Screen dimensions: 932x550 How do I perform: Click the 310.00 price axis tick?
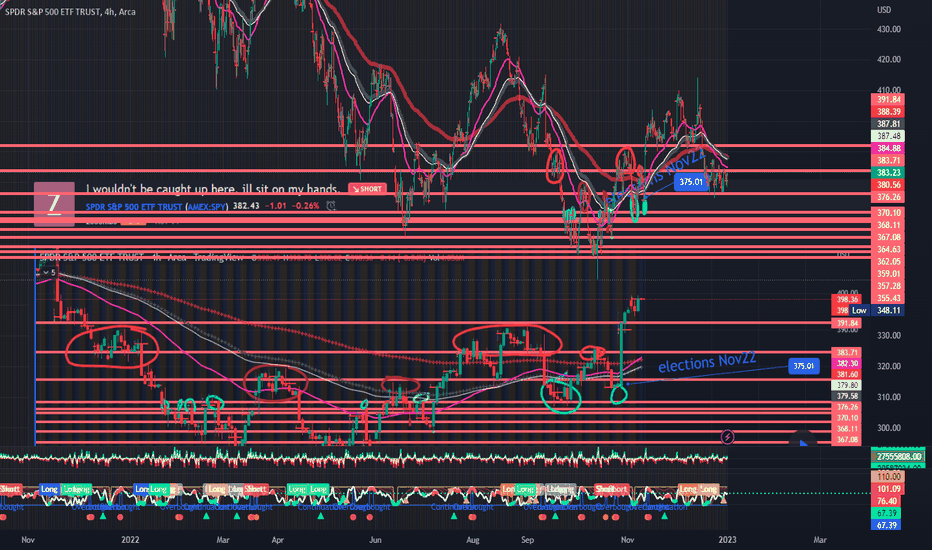click(889, 397)
